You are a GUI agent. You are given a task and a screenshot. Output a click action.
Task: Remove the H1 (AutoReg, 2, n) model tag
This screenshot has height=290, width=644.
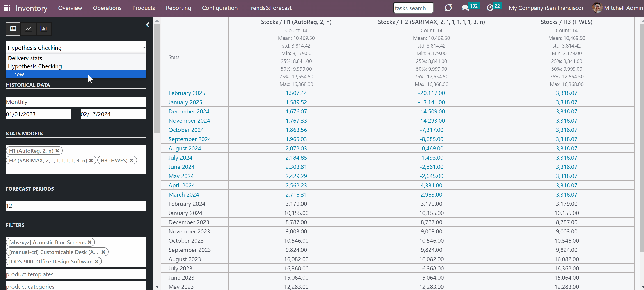tap(57, 151)
